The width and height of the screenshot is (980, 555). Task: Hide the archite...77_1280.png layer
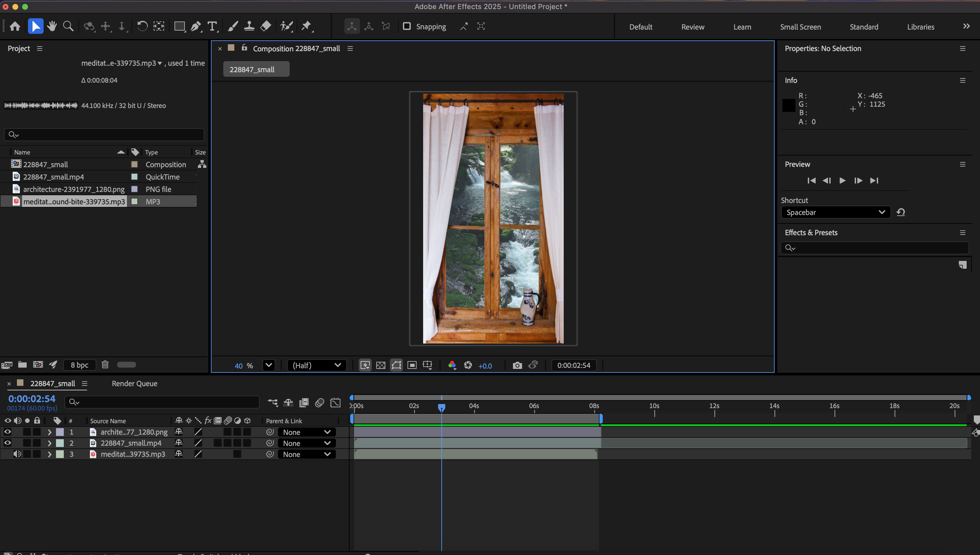[x=7, y=432]
